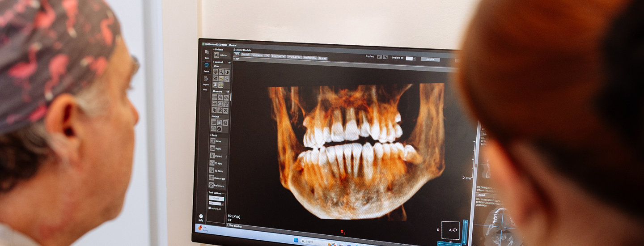
Task: Open the Measure List
Action: click(218, 178)
